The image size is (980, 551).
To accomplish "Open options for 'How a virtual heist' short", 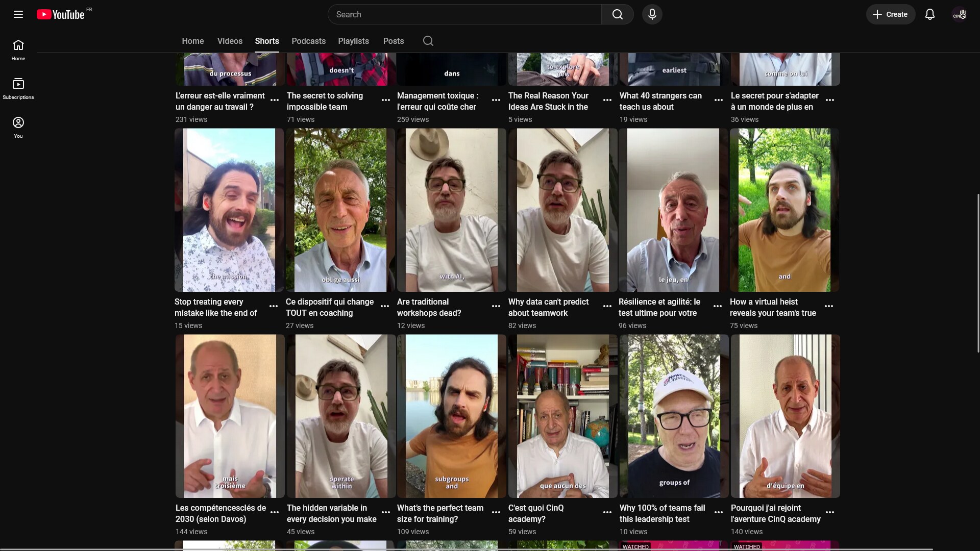I will (x=829, y=306).
